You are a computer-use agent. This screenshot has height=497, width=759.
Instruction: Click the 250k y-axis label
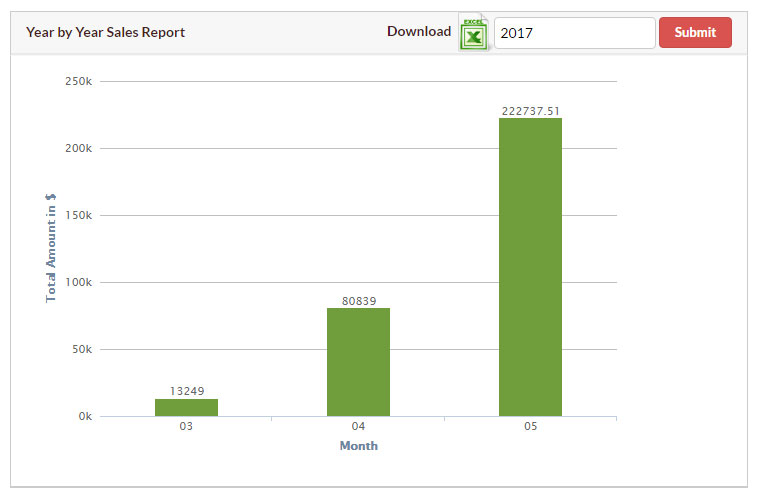pyautogui.click(x=78, y=81)
